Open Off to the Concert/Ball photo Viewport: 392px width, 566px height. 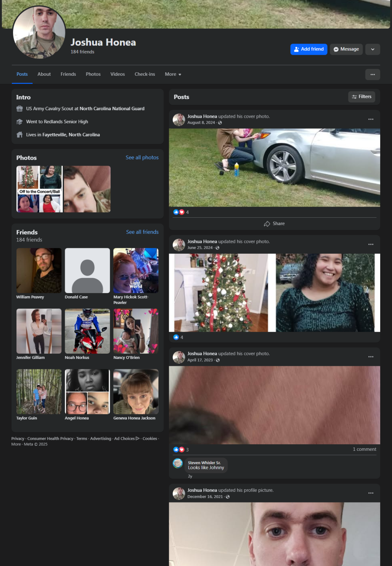(39, 189)
